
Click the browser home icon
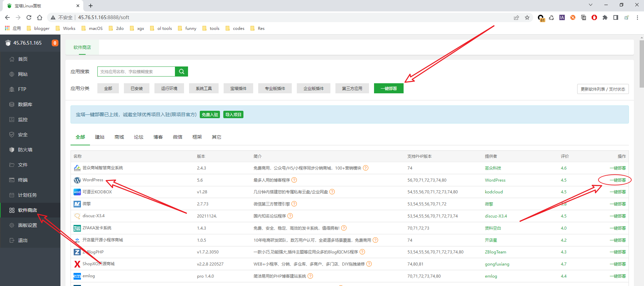[x=40, y=17]
